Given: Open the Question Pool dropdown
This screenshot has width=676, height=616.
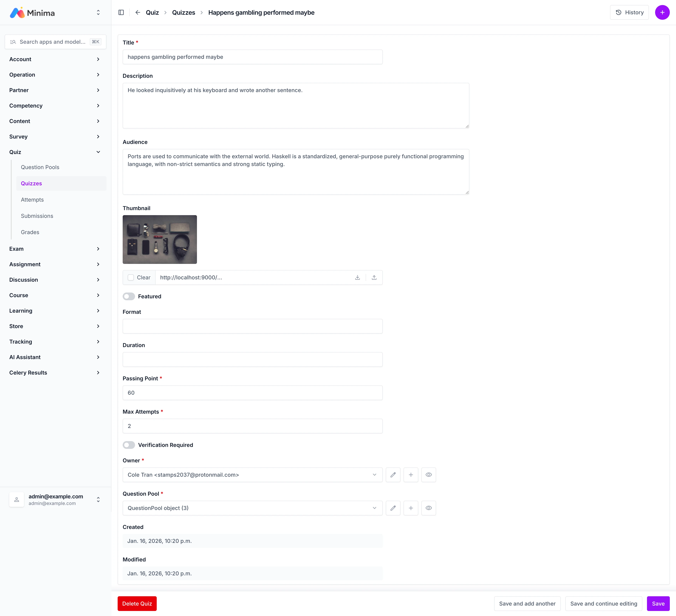Looking at the screenshot, I should click(252, 508).
